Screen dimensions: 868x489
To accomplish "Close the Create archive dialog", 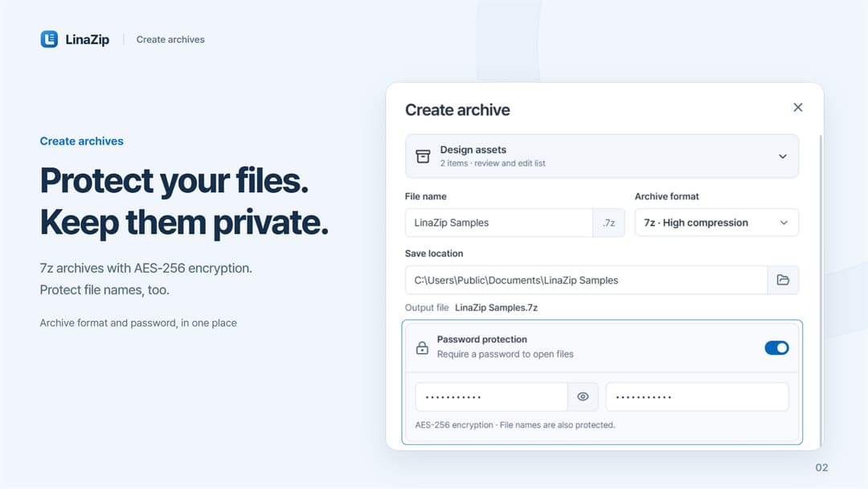I will [798, 108].
